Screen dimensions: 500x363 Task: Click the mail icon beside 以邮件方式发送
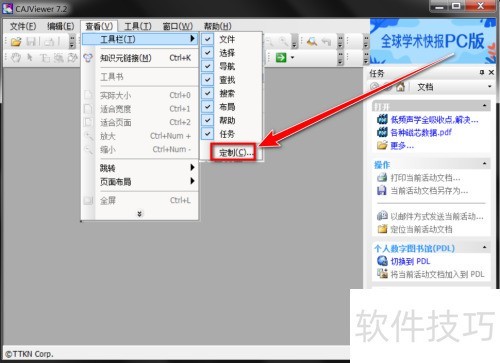[382, 216]
